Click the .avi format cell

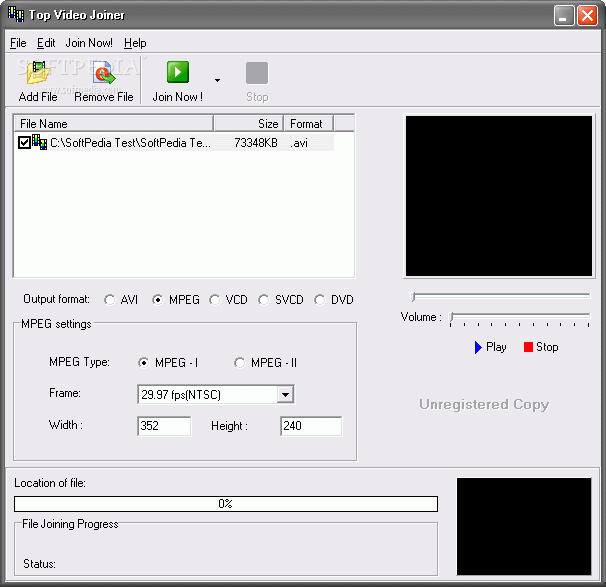299,143
